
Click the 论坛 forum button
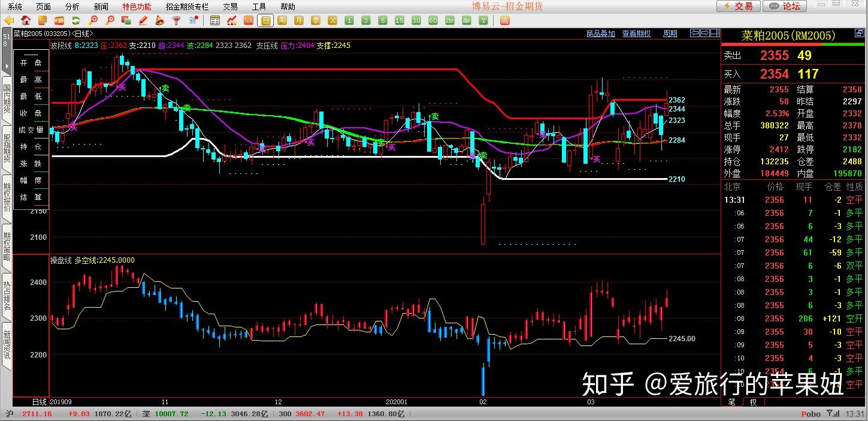pos(785,6)
